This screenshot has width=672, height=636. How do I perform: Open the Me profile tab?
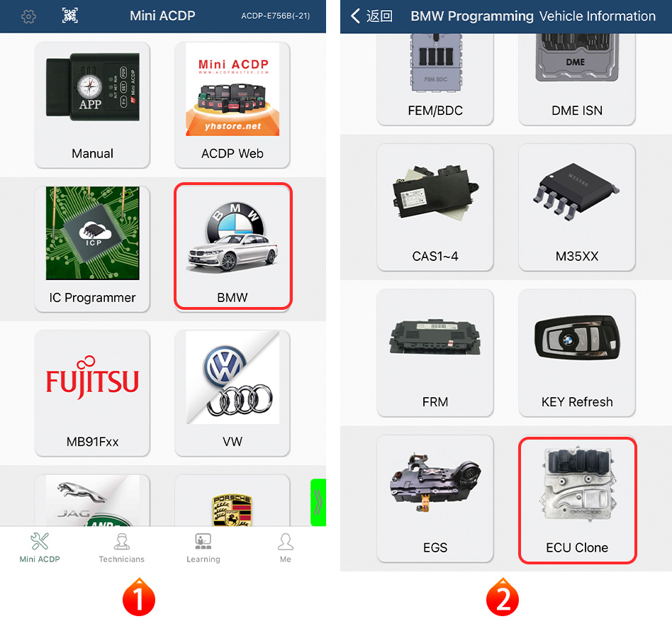[x=286, y=548]
